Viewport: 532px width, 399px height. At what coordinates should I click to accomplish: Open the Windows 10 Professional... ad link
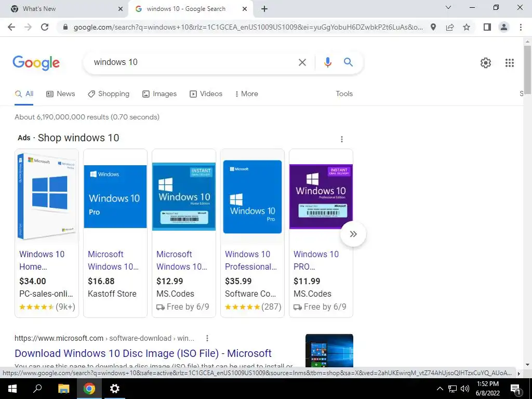pyautogui.click(x=251, y=261)
